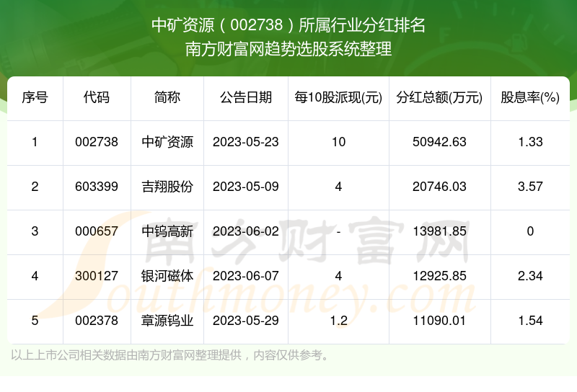The width and height of the screenshot is (577, 392).
Task: Select stock name 章源钨业
Action: click(167, 321)
